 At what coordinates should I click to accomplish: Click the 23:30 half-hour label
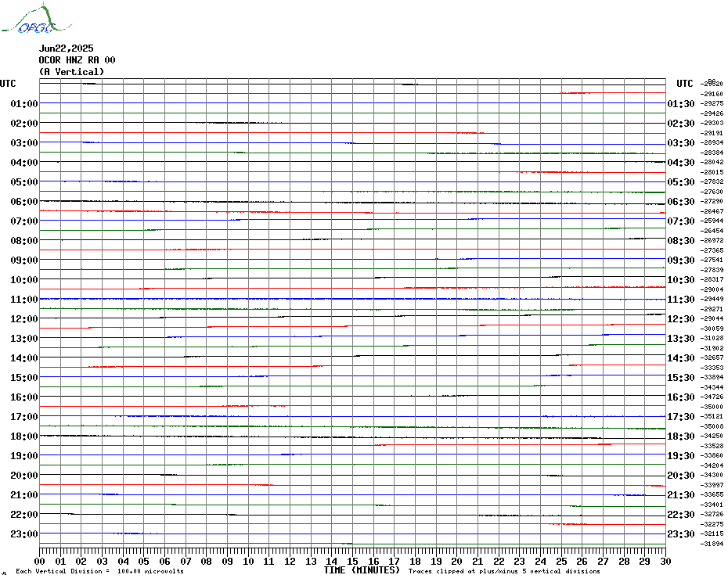coord(681,533)
